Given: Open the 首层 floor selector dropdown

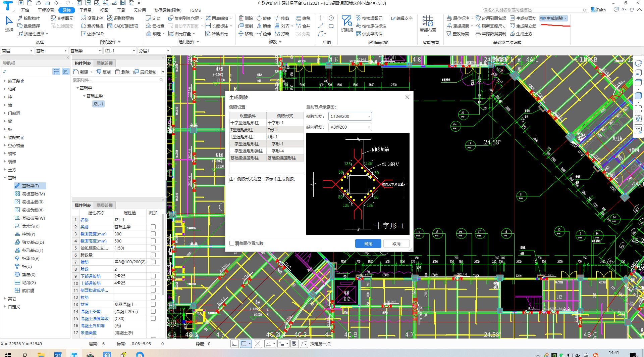Looking at the screenshot, I should coord(17,51).
